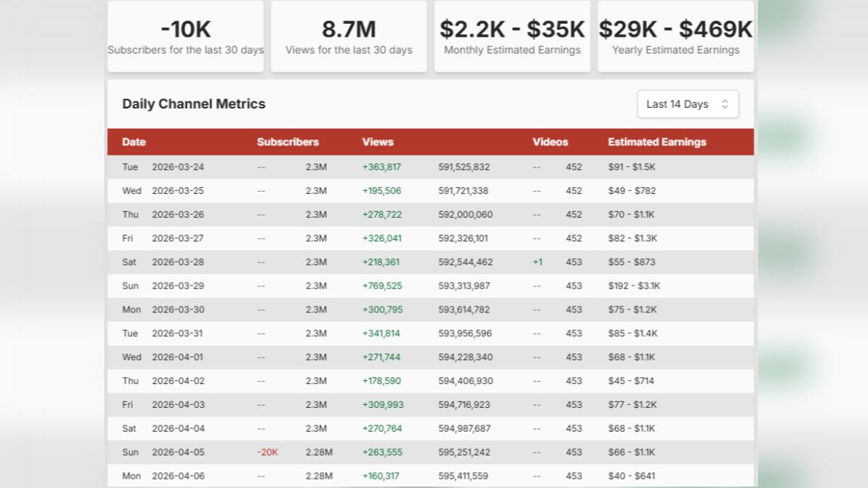Click the -10K subscribers summary card

pos(186,37)
